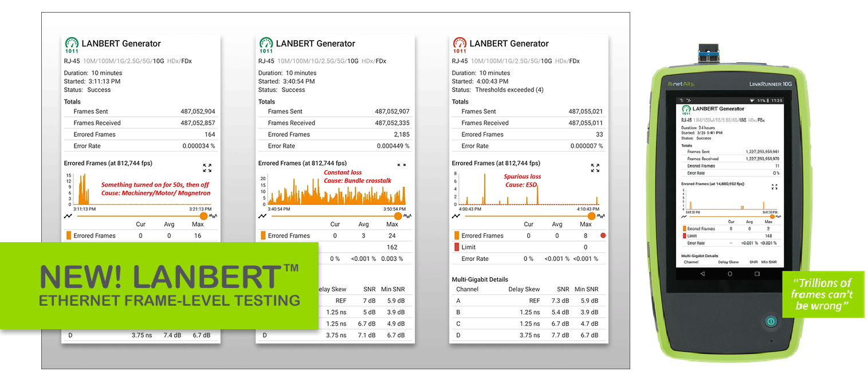Select the zigzag raw-data view icon
This screenshot has height=379, width=868.
tap(213, 216)
